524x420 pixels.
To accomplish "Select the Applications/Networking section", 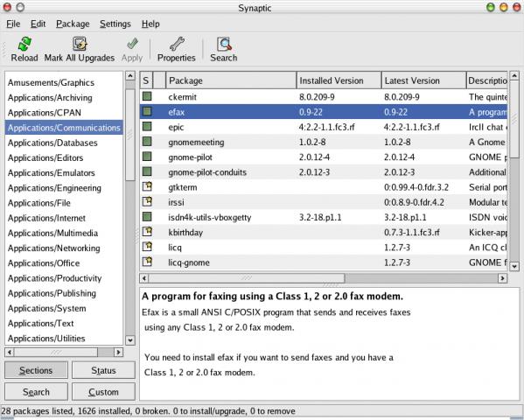I will [64, 248].
